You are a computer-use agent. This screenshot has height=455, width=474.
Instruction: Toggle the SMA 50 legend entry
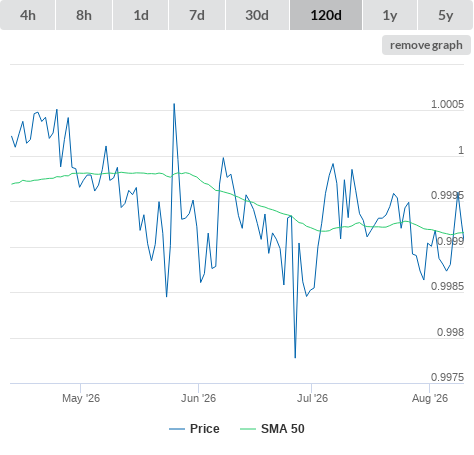283,429
